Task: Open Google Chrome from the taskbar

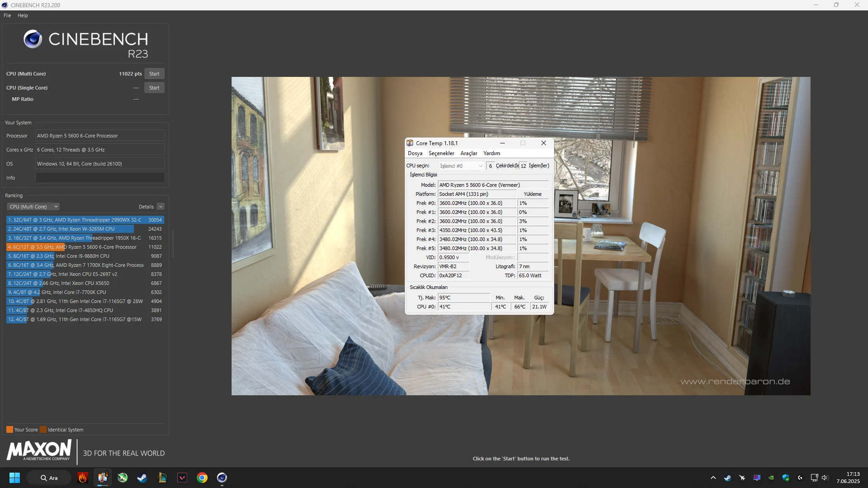Action: [x=202, y=478]
